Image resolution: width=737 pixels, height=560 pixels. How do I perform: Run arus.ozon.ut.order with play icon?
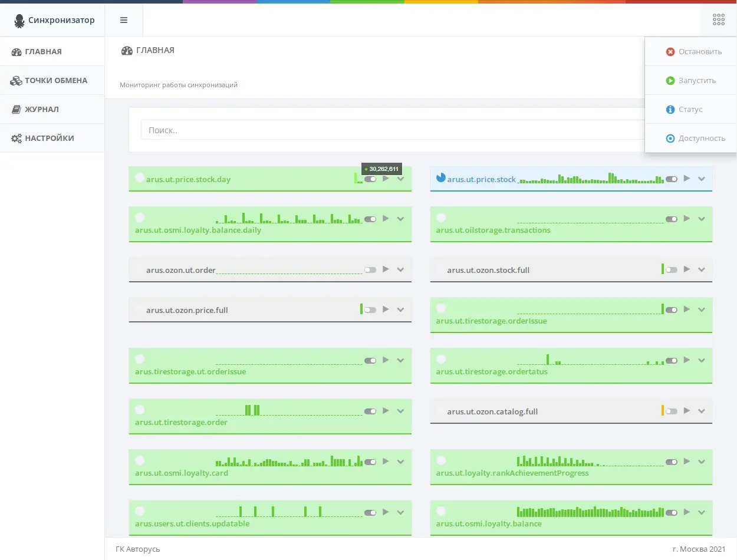pos(386,269)
